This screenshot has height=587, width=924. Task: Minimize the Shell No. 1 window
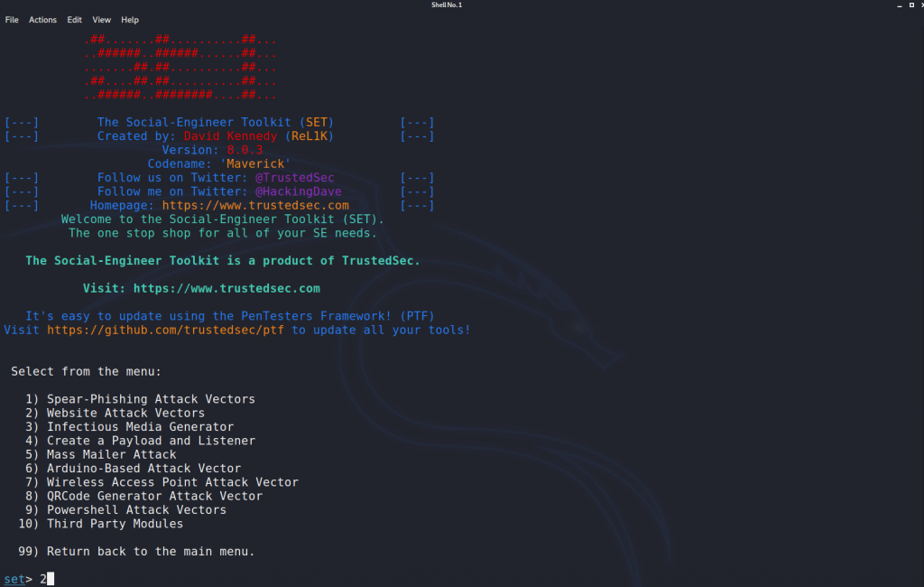900,5
